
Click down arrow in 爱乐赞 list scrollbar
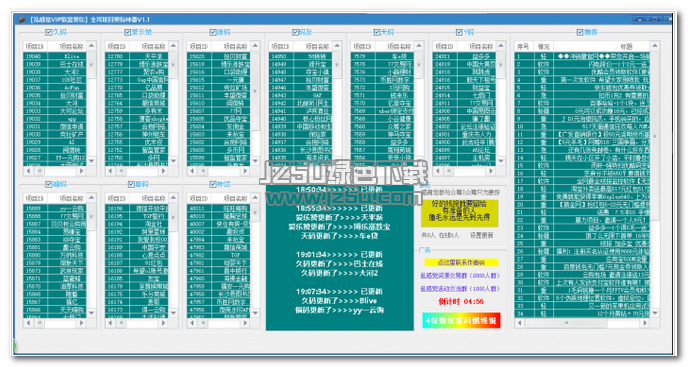(173, 161)
